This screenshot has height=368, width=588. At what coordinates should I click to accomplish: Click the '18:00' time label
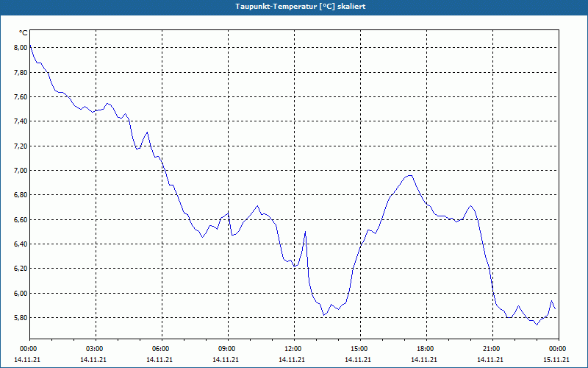tap(426, 349)
